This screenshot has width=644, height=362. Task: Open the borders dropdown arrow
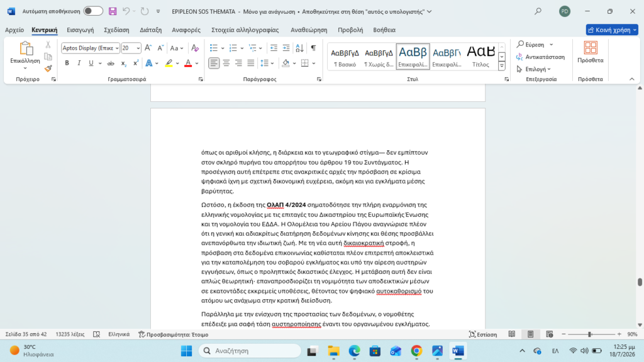click(314, 63)
